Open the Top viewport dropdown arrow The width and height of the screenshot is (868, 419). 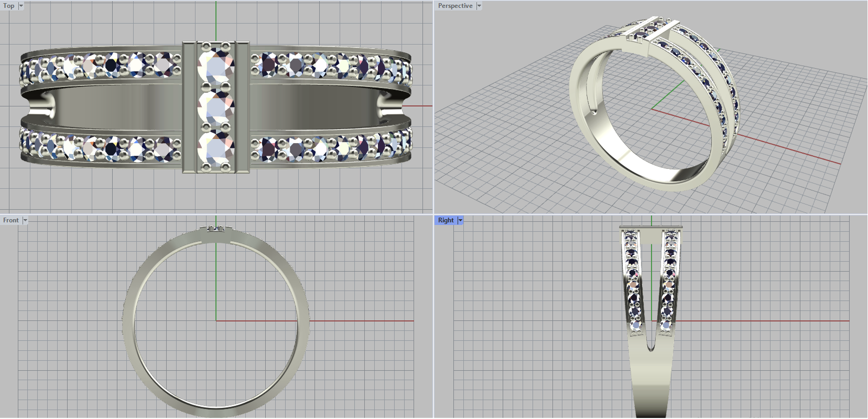(x=21, y=6)
